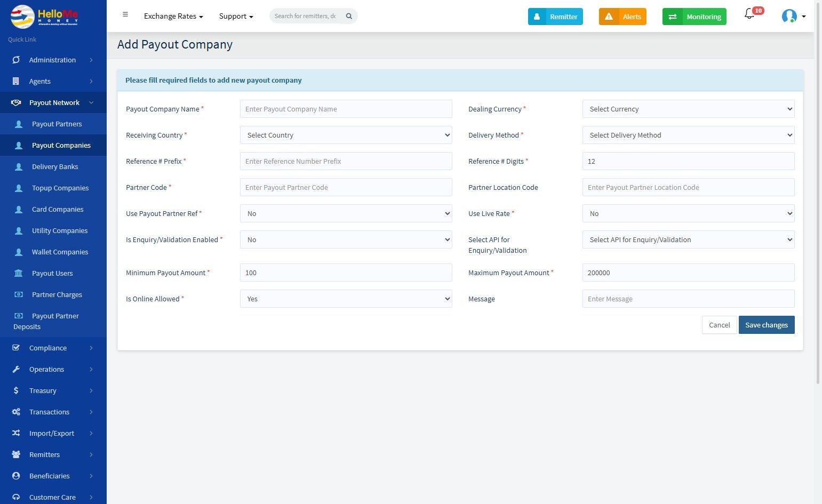
Task: Expand the Administration sidebar section
Action: (53, 60)
